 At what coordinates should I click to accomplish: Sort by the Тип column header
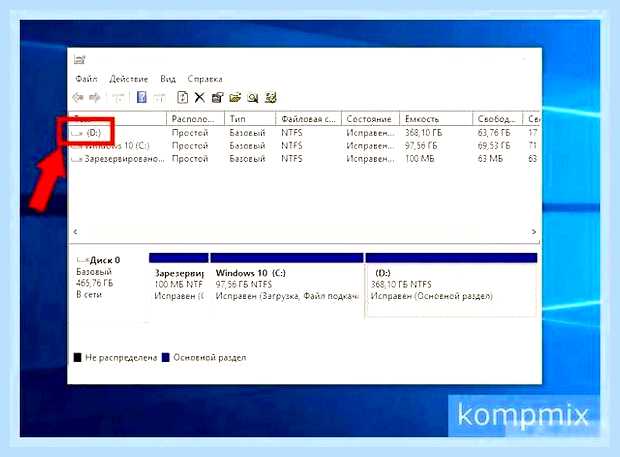tap(250, 119)
